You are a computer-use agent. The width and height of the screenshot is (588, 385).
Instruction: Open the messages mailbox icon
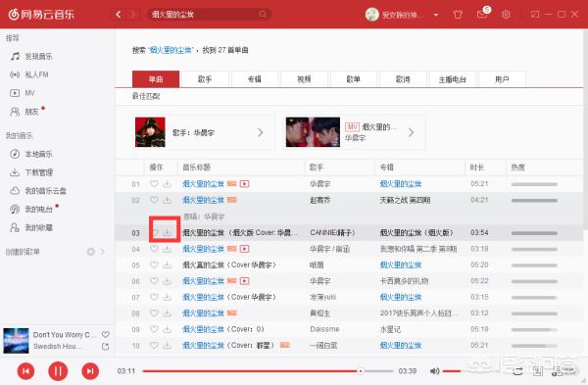click(482, 15)
